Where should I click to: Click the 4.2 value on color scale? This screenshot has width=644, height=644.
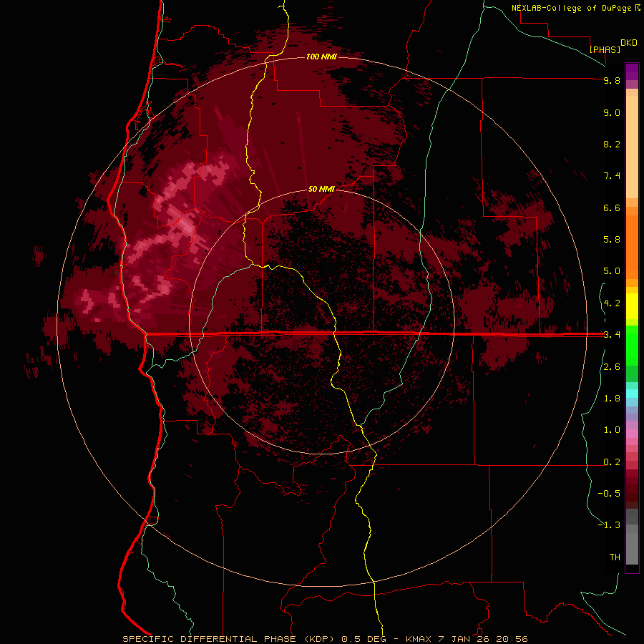(612, 303)
